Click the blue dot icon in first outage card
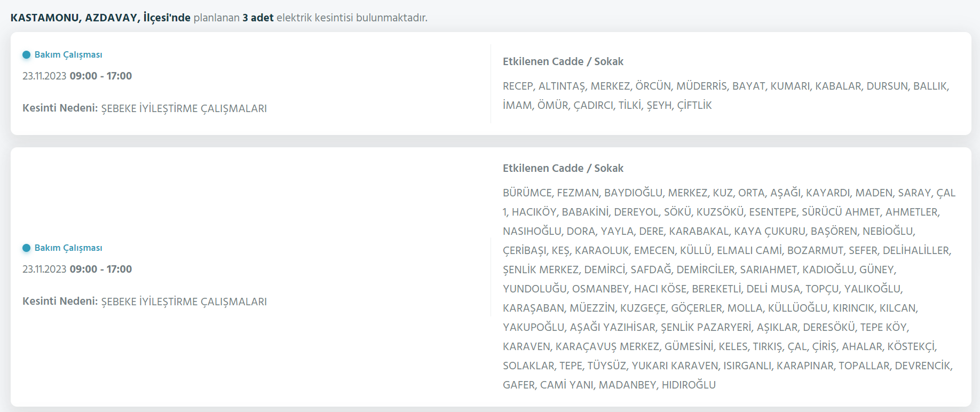 (x=26, y=55)
